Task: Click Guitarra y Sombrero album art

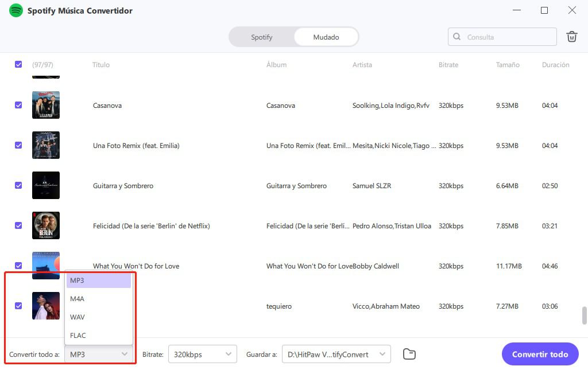Action: 46,185
